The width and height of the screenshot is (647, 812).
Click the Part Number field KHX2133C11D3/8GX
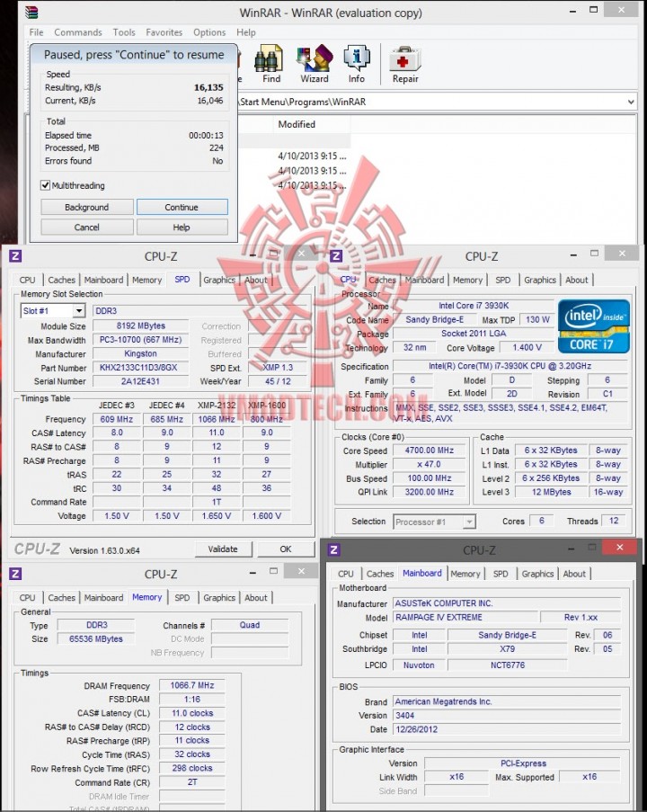pyautogui.click(x=140, y=367)
